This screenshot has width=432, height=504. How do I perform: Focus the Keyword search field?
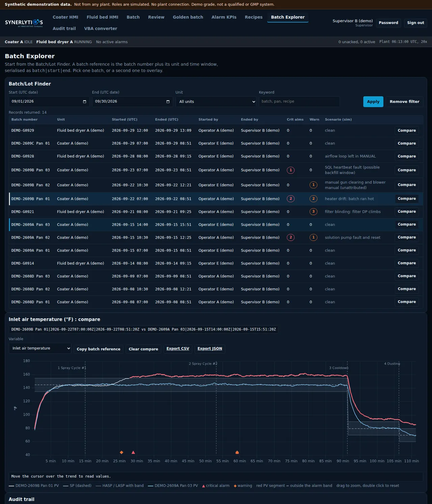pos(299,102)
